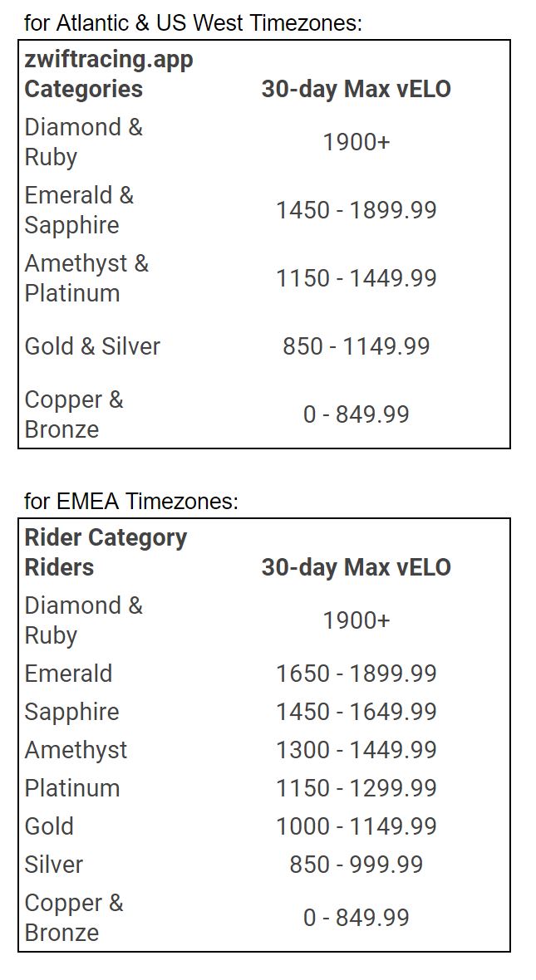Select Amethyst & Platinum category cell
Viewport: 536px width, 980px height.
click(87, 278)
